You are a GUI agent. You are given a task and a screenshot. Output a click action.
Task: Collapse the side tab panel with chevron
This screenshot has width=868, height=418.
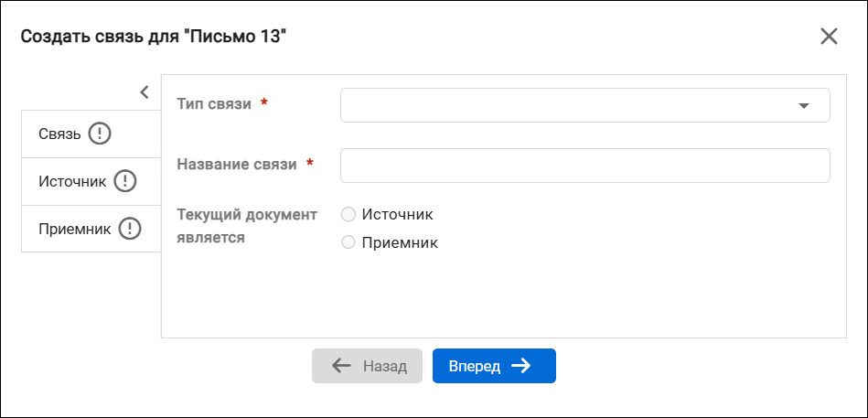pyautogui.click(x=145, y=91)
